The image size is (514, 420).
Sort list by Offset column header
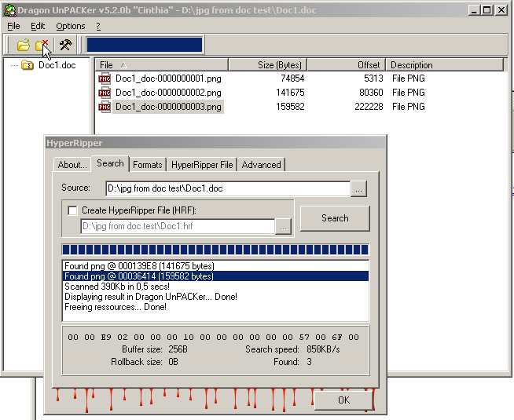click(x=347, y=65)
